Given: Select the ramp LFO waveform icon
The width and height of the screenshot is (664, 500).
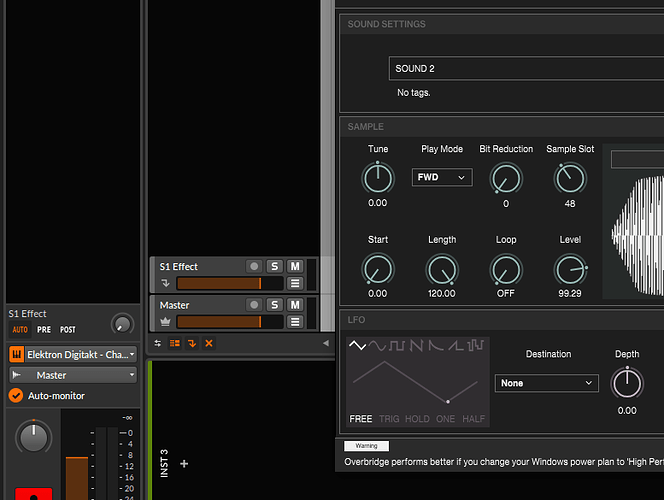Looking at the screenshot, I should tap(456, 345).
